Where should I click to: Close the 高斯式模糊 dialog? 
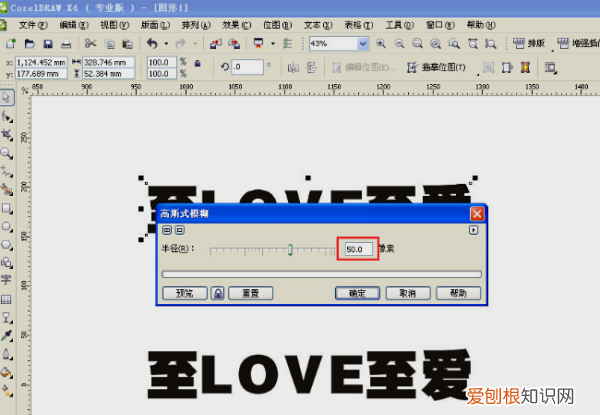pos(477,214)
